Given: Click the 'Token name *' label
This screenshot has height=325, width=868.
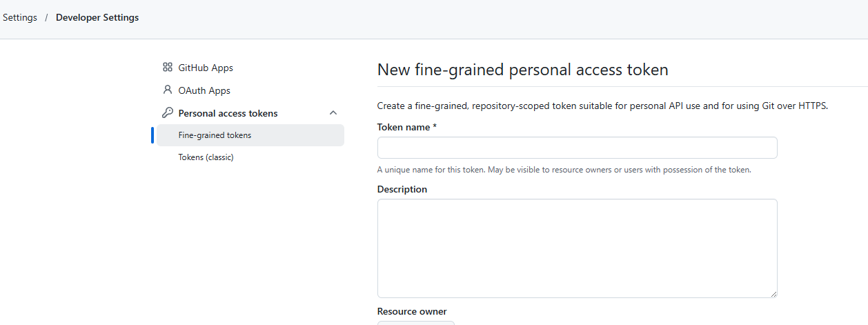Looking at the screenshot, I should (x=407, y=127).
